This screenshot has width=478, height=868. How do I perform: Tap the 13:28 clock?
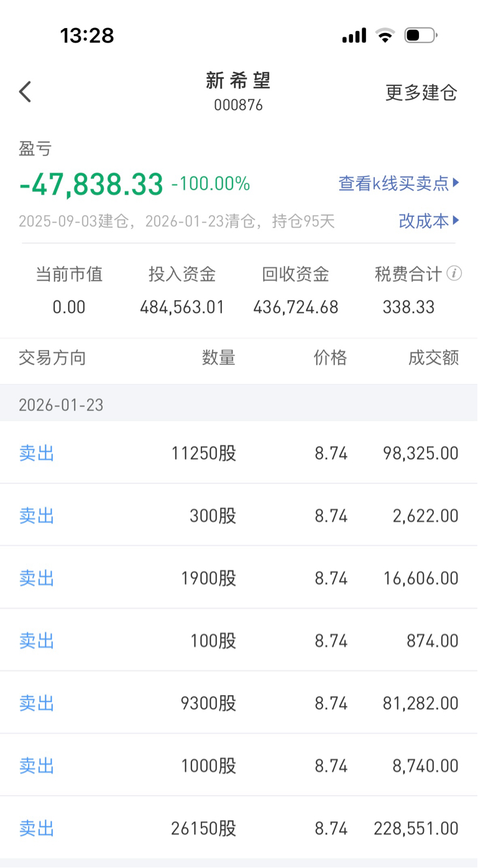(87, 35)
